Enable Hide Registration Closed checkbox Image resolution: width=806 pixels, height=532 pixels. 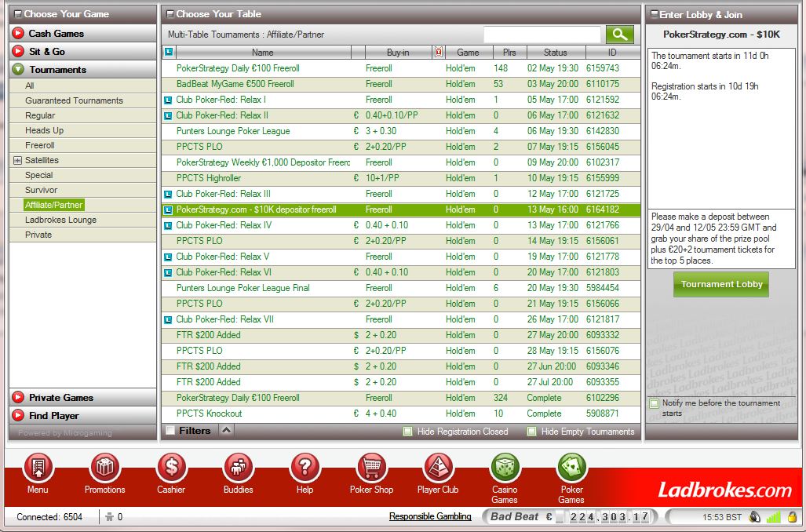tap(407, 432)
